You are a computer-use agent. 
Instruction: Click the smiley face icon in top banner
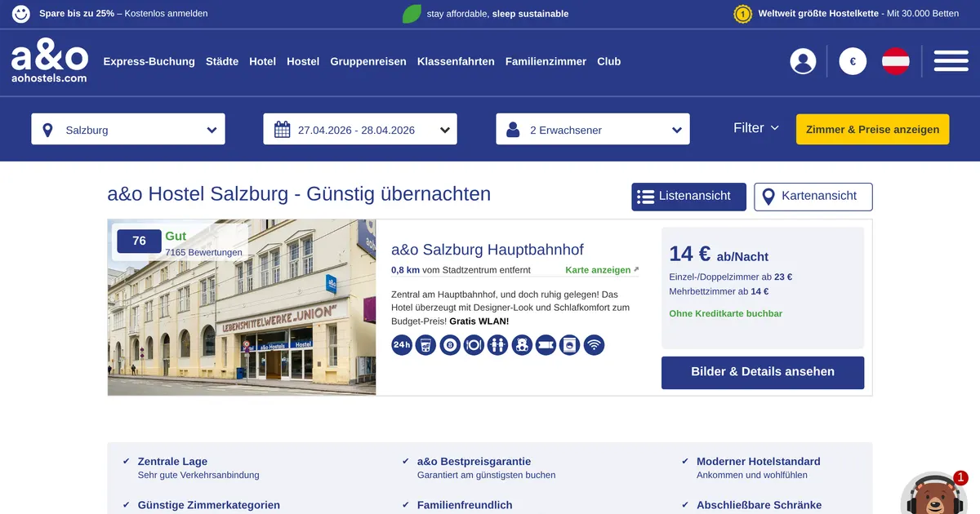click(x=21, y=14)
